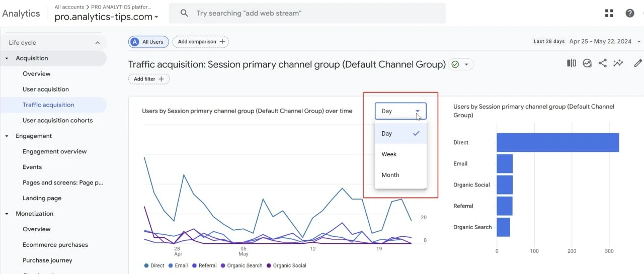
Task: Click the Add filter button
Action: click(x=149, y=79)
